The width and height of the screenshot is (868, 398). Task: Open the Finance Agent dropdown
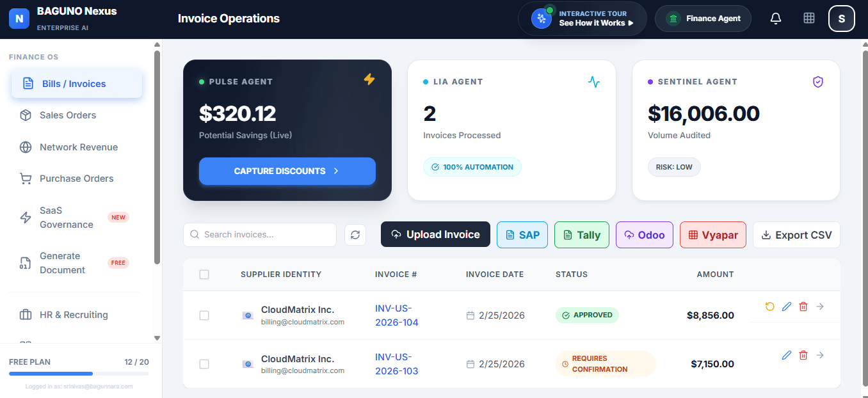(x=703, y=19)
